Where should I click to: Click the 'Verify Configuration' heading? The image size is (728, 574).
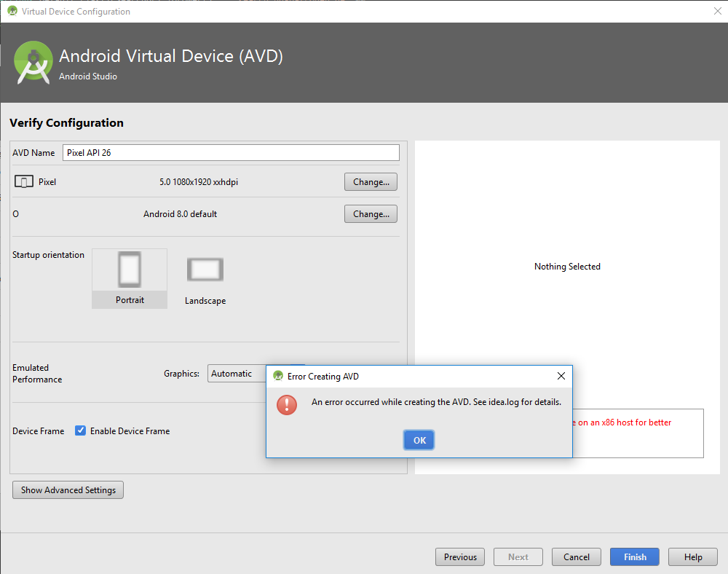[x=66, y=123]
